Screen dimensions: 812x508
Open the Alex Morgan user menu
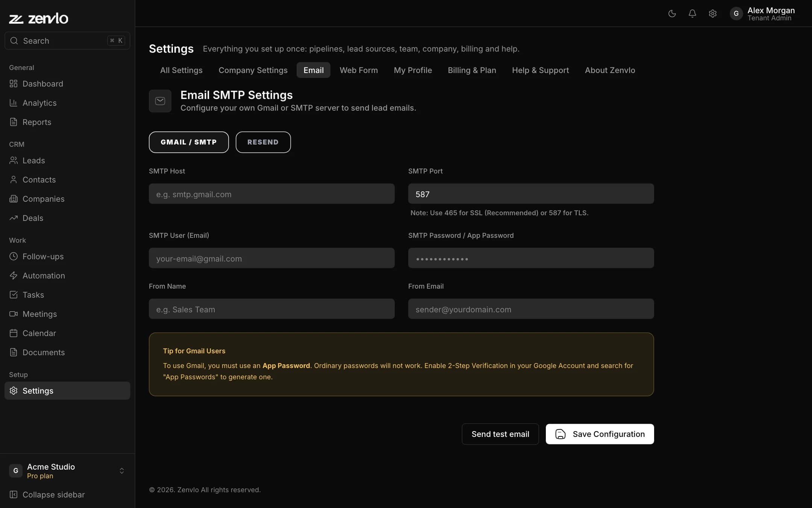[763, 14]
